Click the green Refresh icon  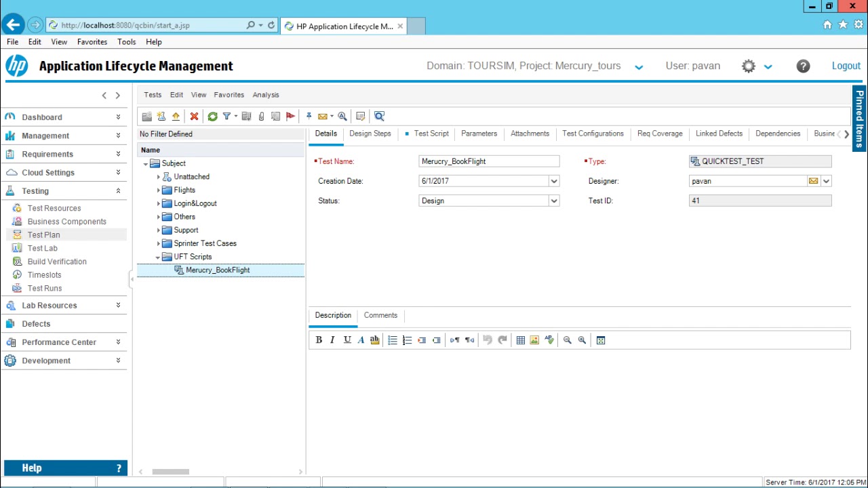[x=212, y=117]
